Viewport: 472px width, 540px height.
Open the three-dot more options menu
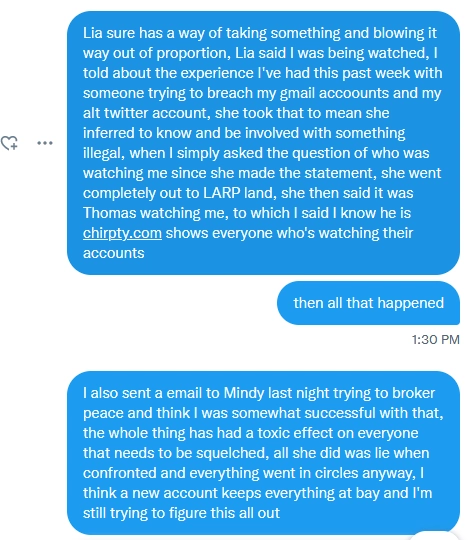pos(45,143)
